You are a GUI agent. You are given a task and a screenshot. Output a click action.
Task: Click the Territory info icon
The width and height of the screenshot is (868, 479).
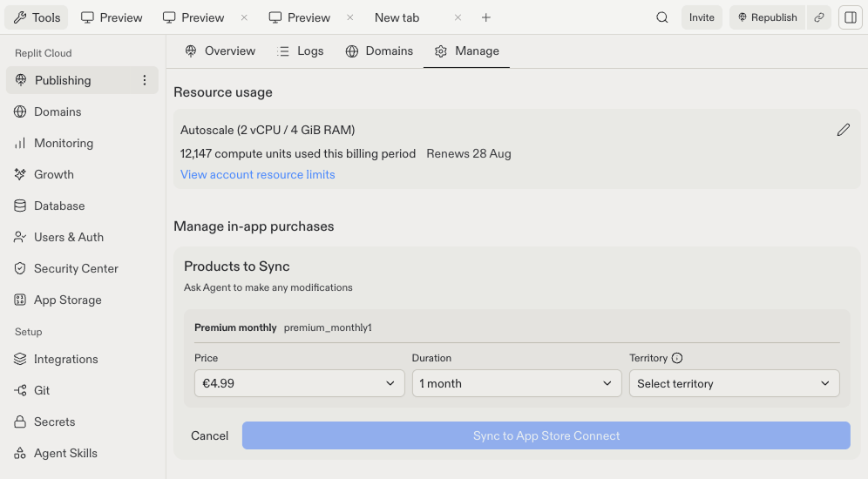677,358
